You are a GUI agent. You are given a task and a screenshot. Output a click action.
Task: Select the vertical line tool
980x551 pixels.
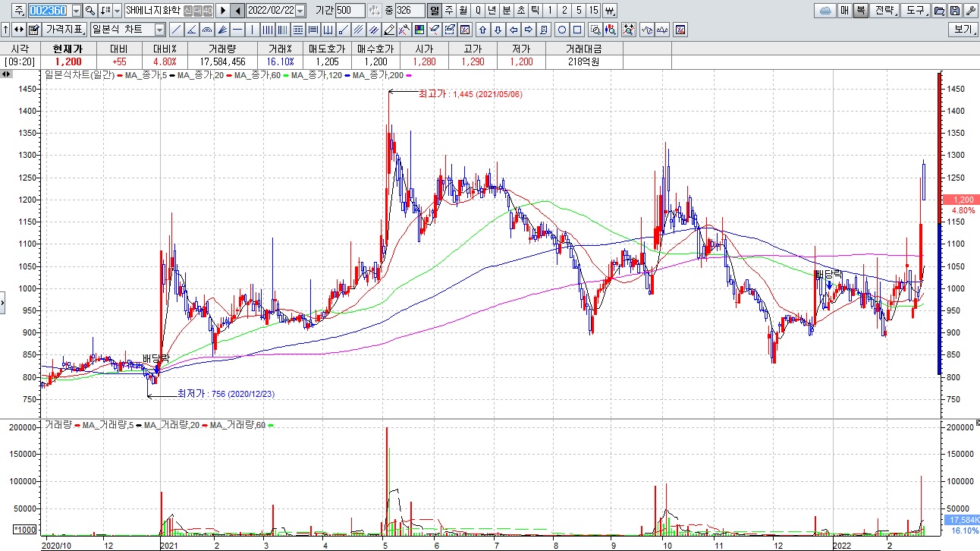pyautogui.click(x=252, y=30)
